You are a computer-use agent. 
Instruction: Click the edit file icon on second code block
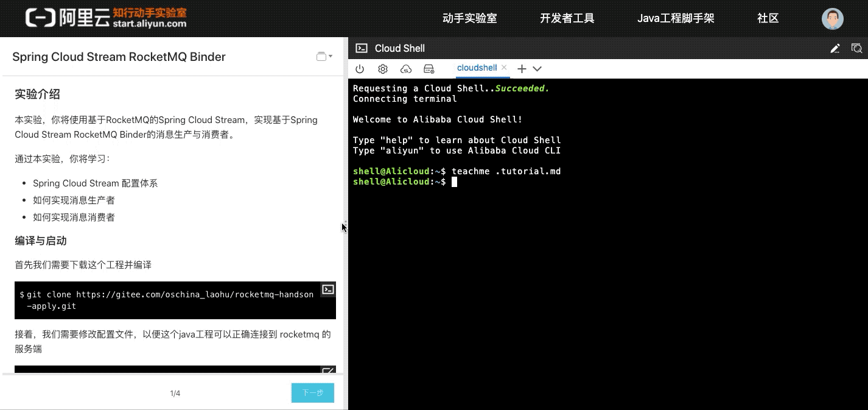327,370
